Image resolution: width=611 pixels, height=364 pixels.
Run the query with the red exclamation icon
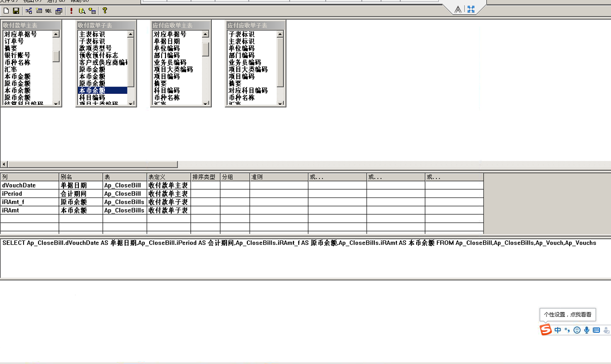coord(72,11)
